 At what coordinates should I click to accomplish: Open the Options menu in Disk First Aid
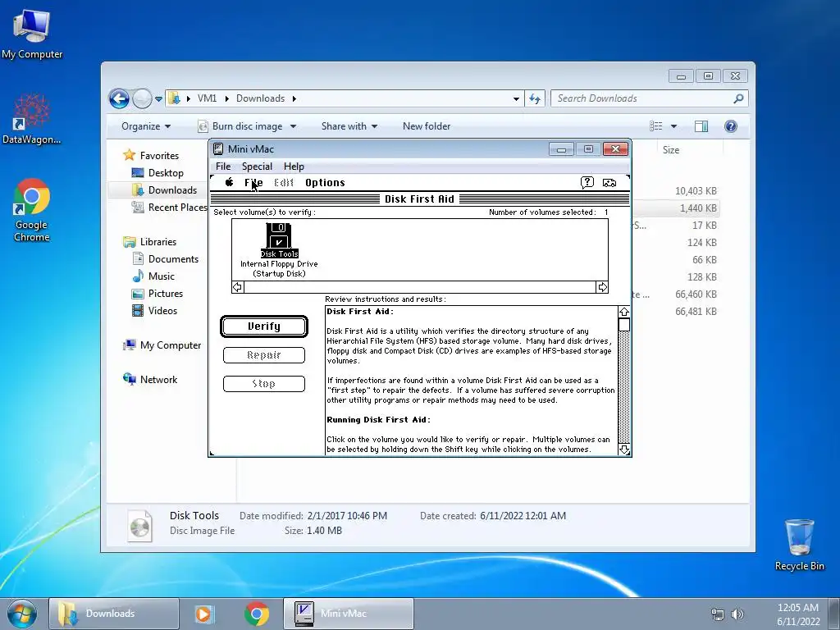(x=325, y=183)
